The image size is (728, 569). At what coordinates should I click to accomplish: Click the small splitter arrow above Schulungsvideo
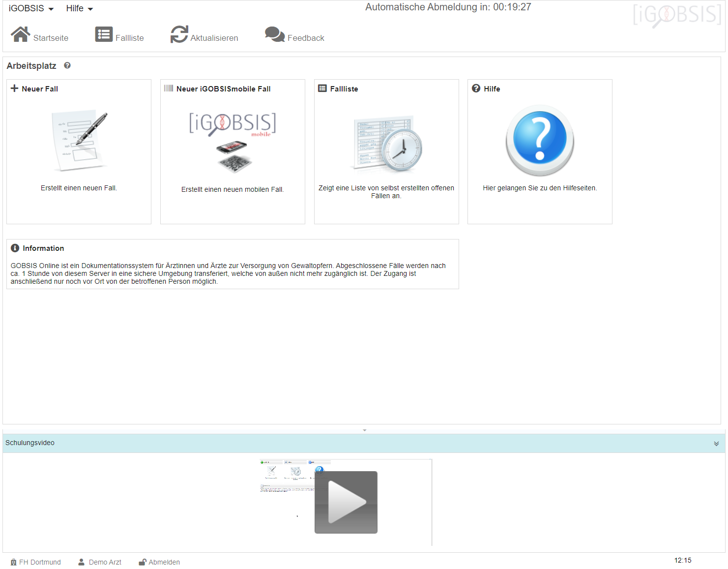(x=365, y=430)
